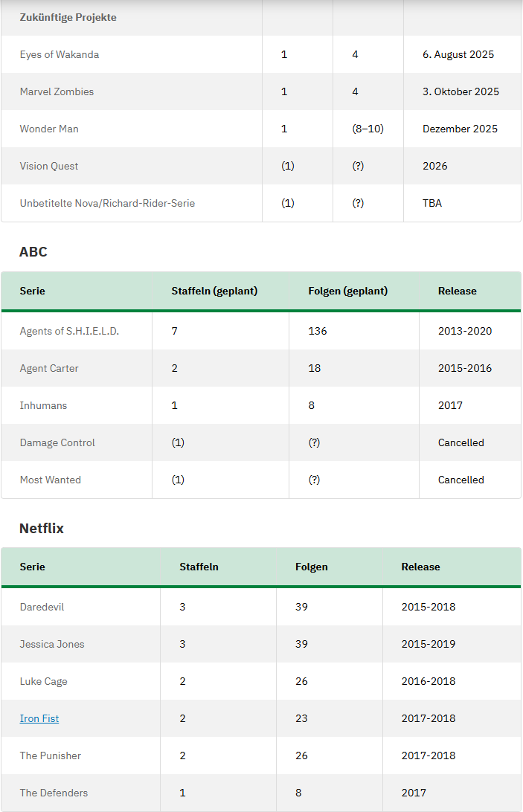Click the Staffeln (geplant) column header
Image resolution: width=523 pixels, height=812 pixels.
214,291
